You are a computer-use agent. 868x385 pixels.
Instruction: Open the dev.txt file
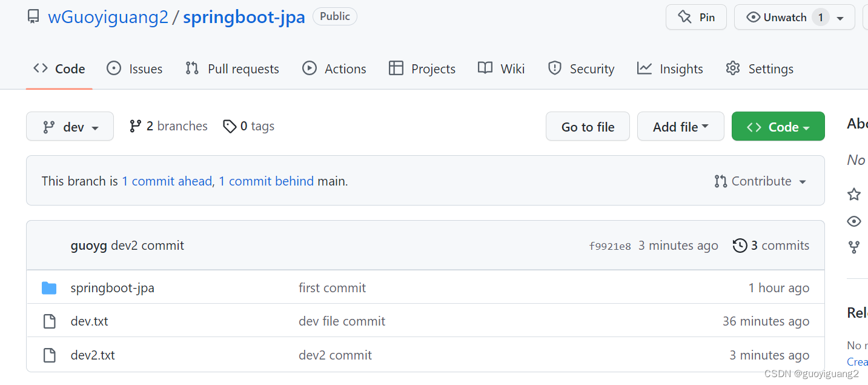pos(90,321)
